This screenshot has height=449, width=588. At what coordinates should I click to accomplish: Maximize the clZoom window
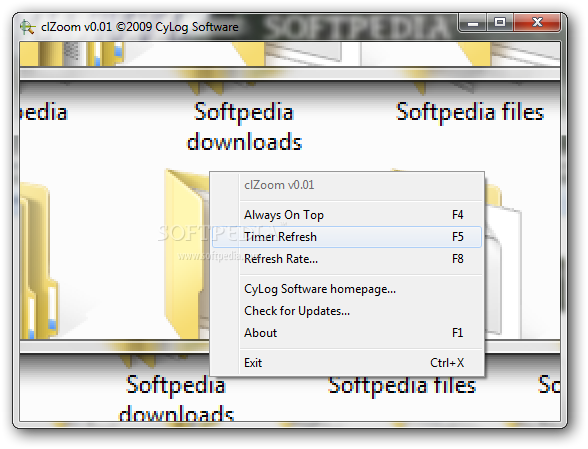pos(500,23)
